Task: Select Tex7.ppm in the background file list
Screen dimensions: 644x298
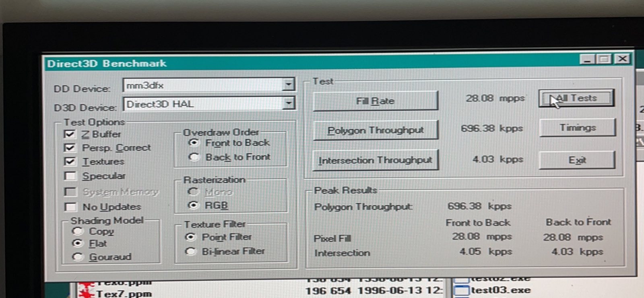Action: 124,294
